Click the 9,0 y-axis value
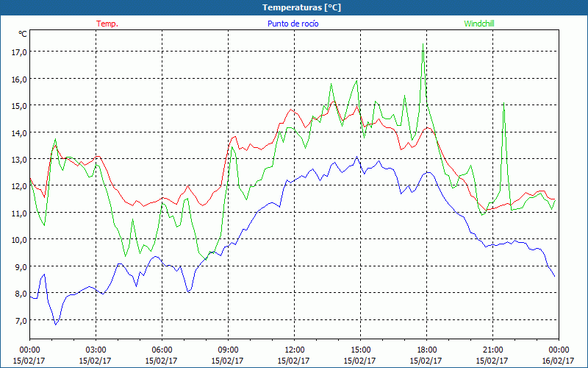 point(21,267)
